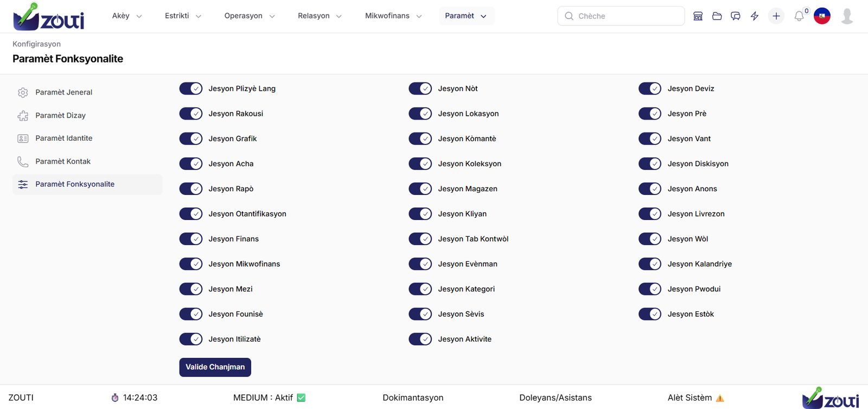The width and height of the screenshot is (868, 409).
Task: Turn off the Jesyon Magazen switch
Action: 420,188
